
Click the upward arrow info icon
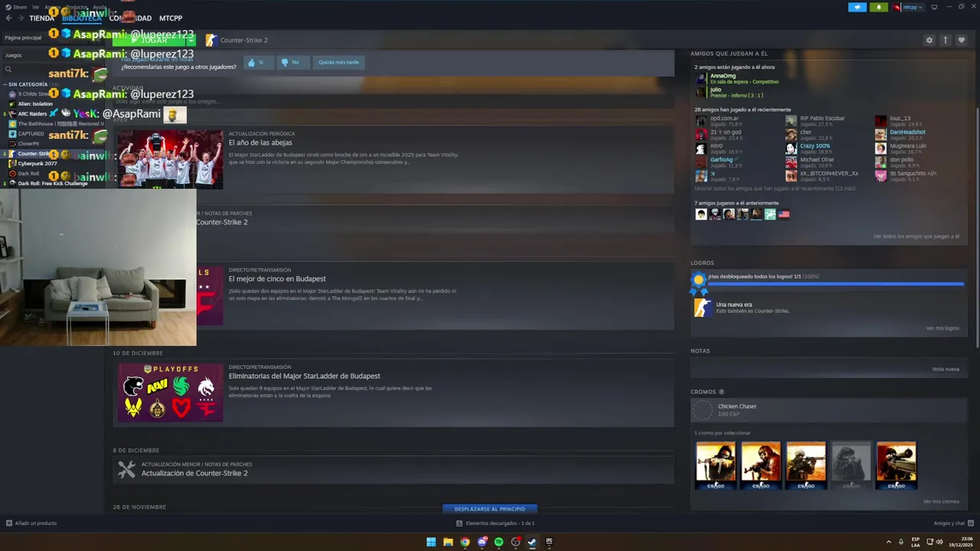pyautogui.click(x=946, y=40)
